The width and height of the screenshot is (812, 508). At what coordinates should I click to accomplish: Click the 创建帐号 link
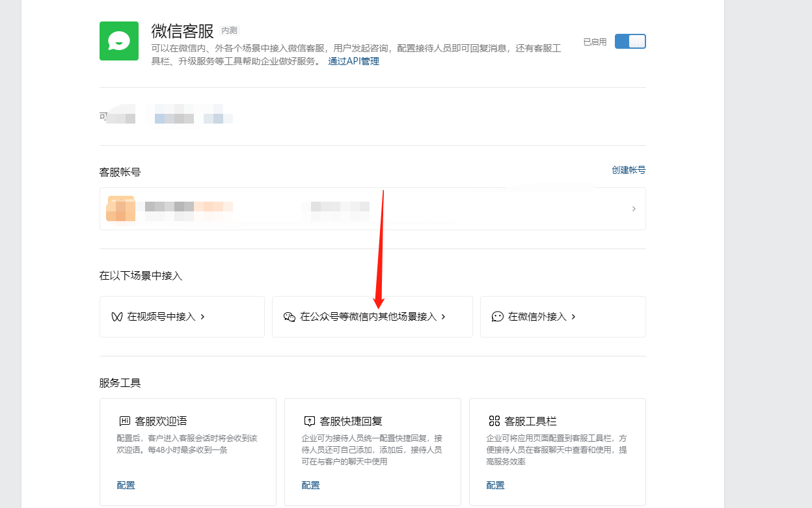pyautogui.click(x=629, y=170)
